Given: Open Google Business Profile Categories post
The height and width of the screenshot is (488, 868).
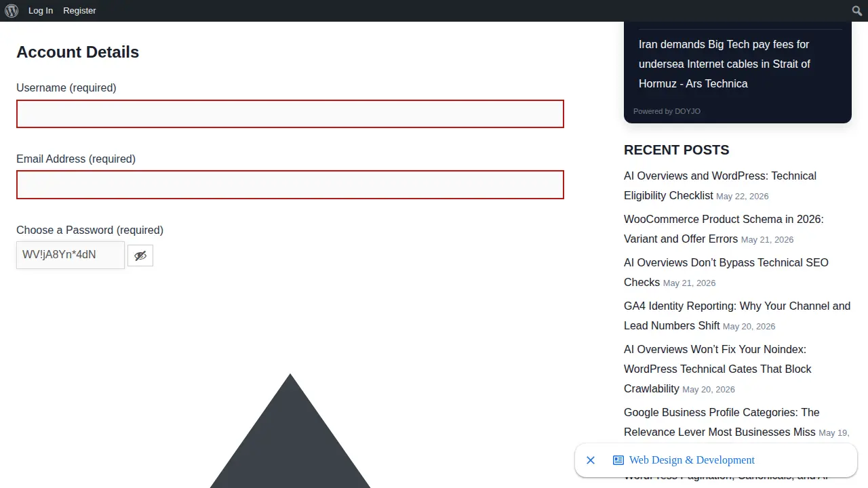Looking at the screenshot, I should coord(722,422).
